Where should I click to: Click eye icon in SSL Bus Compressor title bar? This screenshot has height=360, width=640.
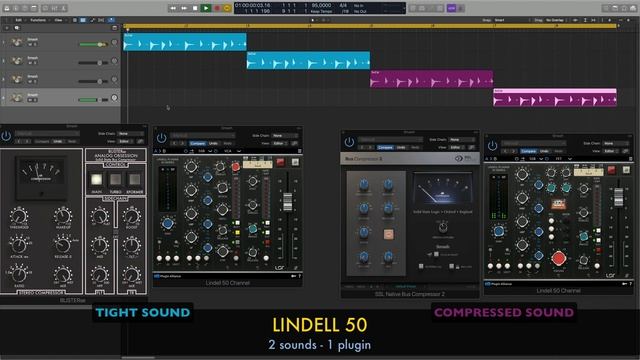click(x=459, y=158)
